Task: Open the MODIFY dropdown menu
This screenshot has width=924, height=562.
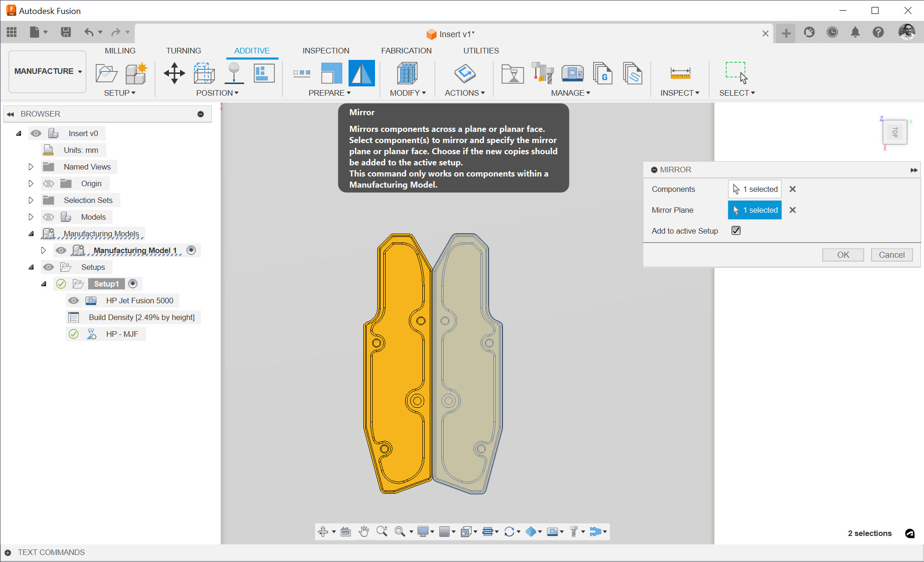Action: (407, 93)
